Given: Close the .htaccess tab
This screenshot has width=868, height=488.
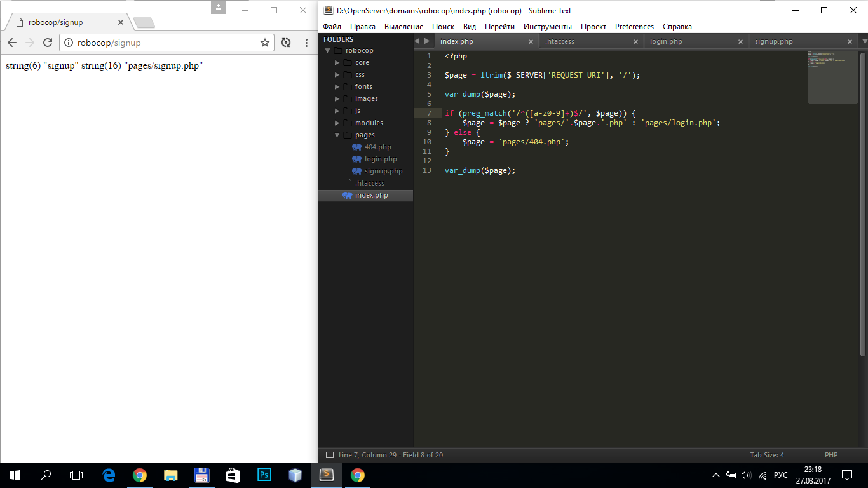Looking at the screenshot, I should [635, 41].
